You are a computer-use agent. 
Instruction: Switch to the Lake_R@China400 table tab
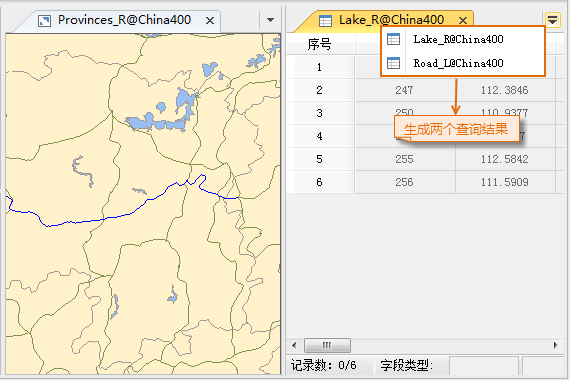[391, 20]
